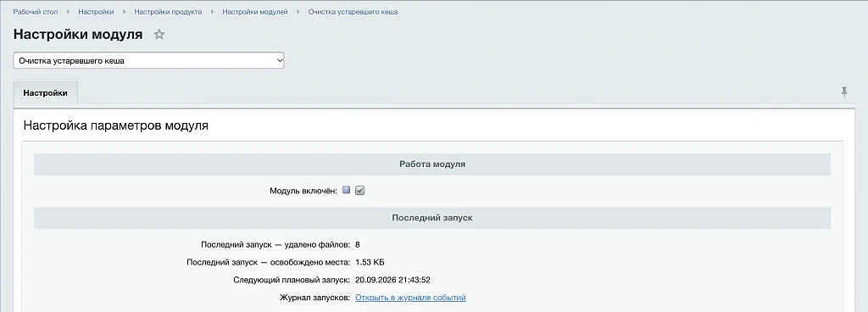Click Очистка устаревшего кеша breadcrumb
The image size is (868, 312).
pyautogui.click(x=353, y=12)
